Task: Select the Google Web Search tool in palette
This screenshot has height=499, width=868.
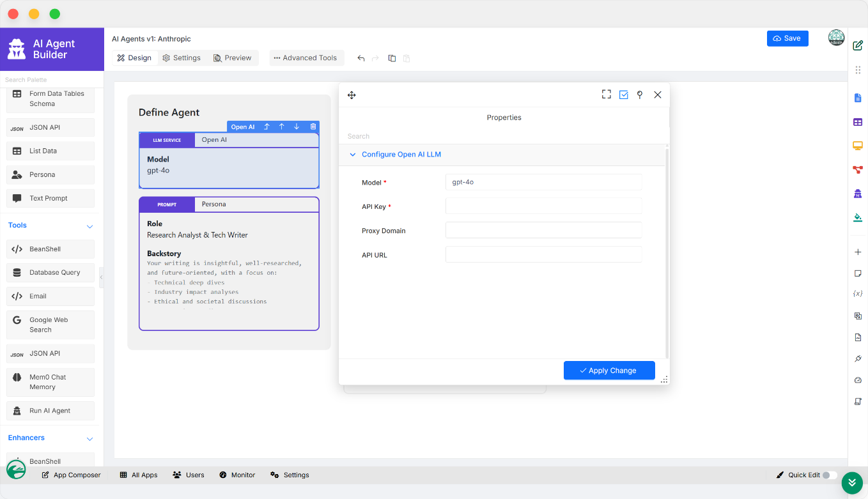Action: coord(50,325)
